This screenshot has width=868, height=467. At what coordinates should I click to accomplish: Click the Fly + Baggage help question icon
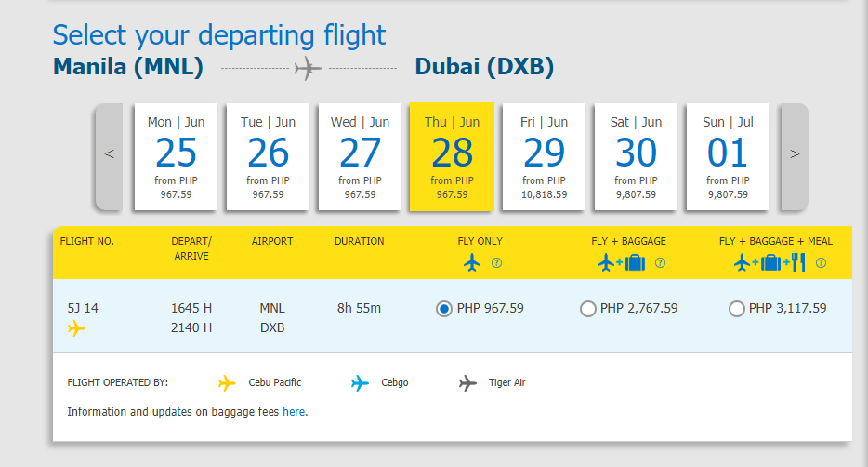tap(660, 263)
